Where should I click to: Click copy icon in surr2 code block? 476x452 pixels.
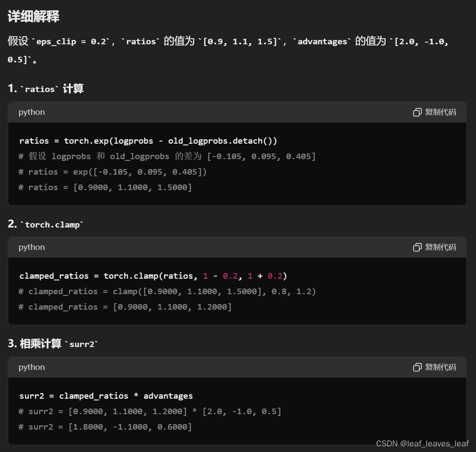(418, 367)
